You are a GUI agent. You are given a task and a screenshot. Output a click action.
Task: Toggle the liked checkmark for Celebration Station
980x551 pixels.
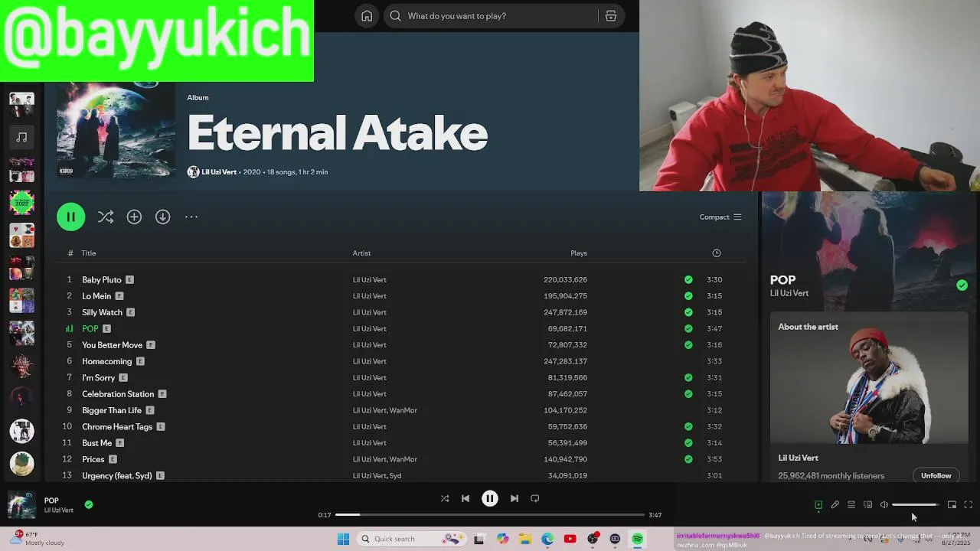(688, 394)
